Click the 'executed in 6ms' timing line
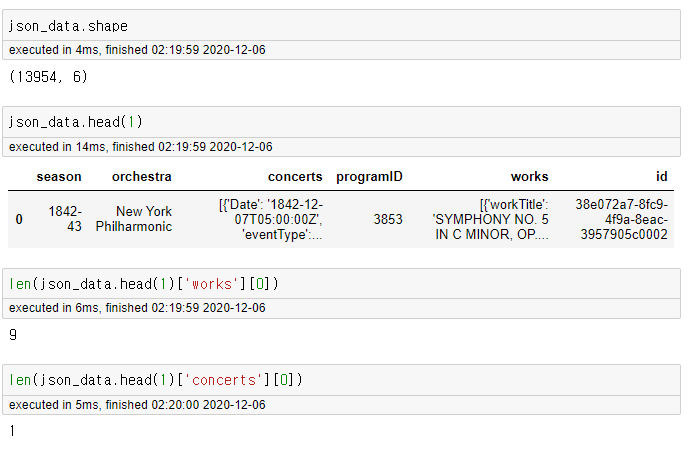 pos(137,308)
